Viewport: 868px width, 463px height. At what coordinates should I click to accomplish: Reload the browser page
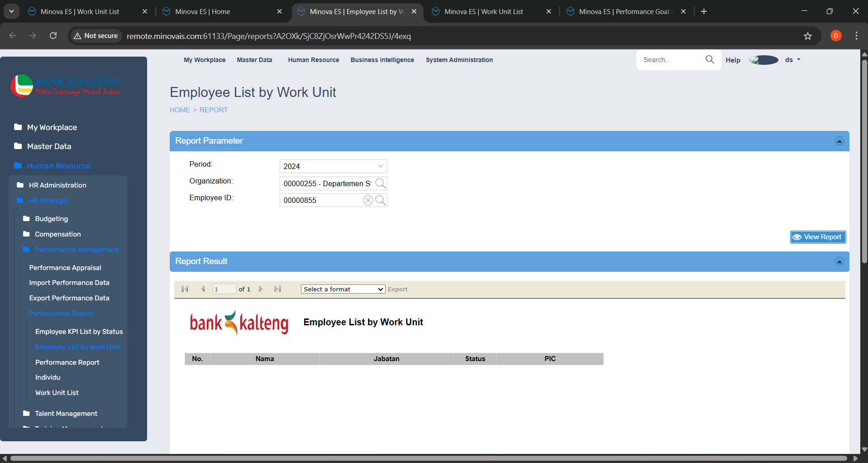(53, 36)
